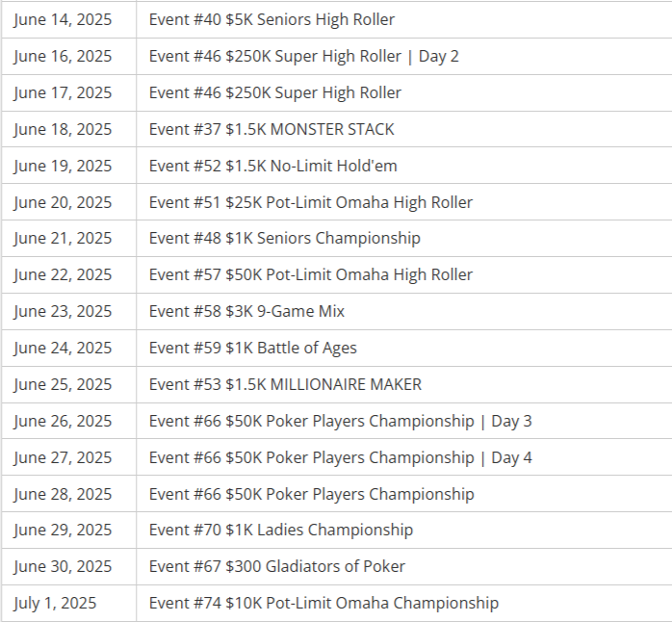Click the Event #40 $5K Seniors High Roller entry
Screen dimensions: 672x622
[271, 19]
